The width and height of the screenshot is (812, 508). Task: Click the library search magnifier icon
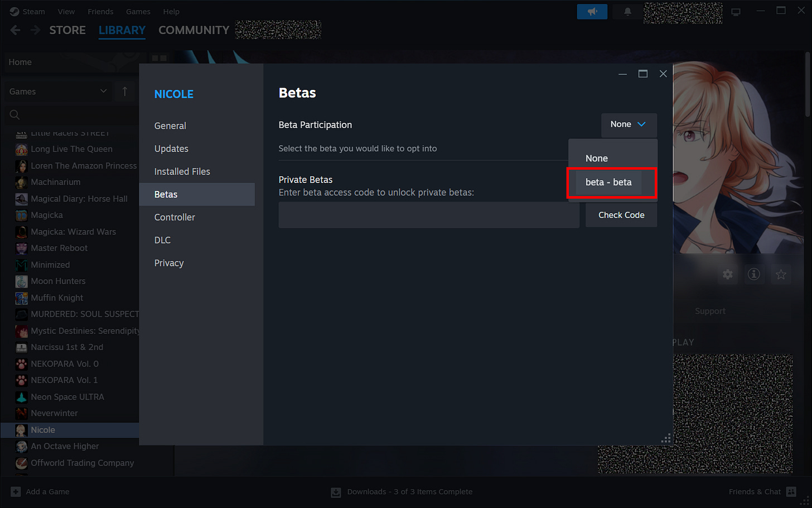15,115
